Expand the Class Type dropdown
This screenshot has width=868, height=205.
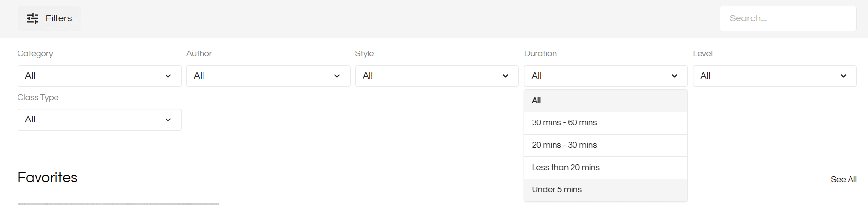tap(99, 120)
